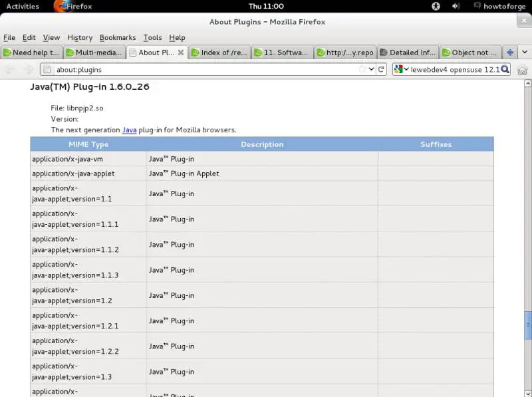
Task: Click the scrollbar down arrow
Action: pos(528,394)
